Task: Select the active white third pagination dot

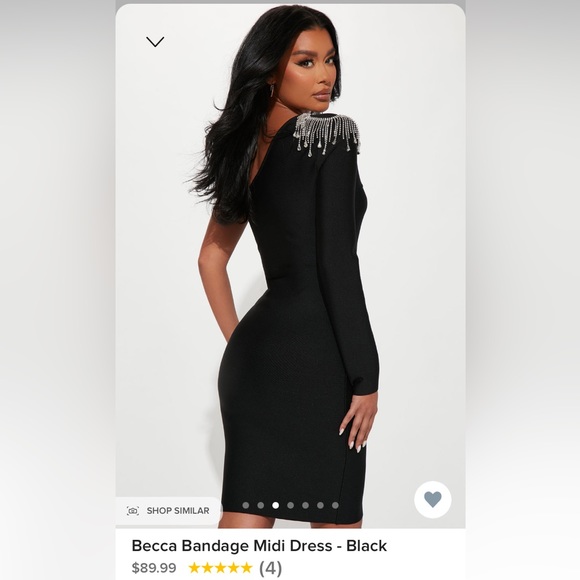Action: pyautogui.click(x=276, y=505)
